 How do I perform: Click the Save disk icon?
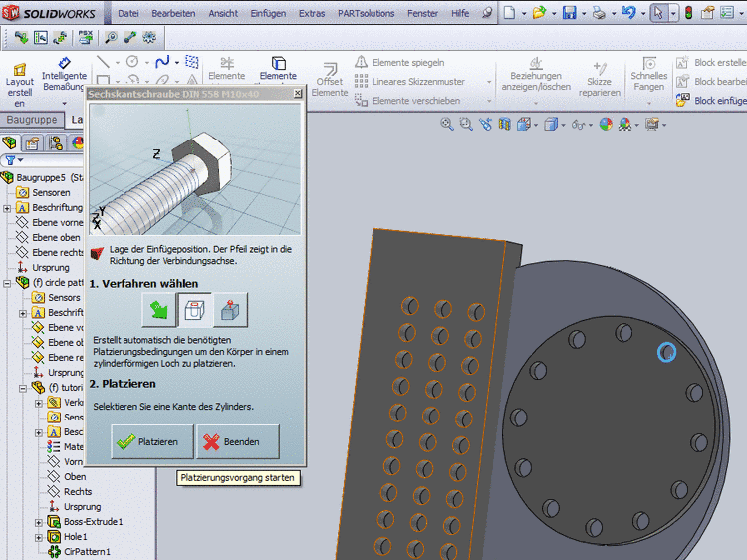pos(569,13)
